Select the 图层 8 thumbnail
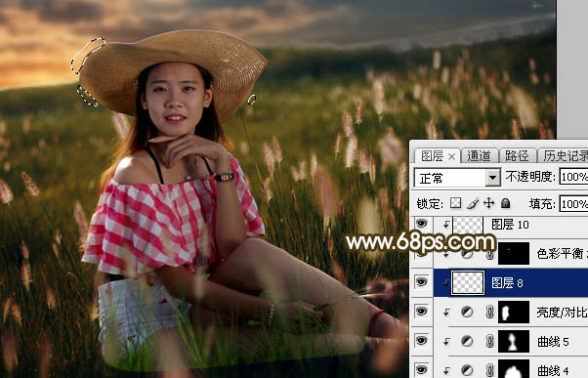Screen dimensions: 588x378 coord(468,282)
